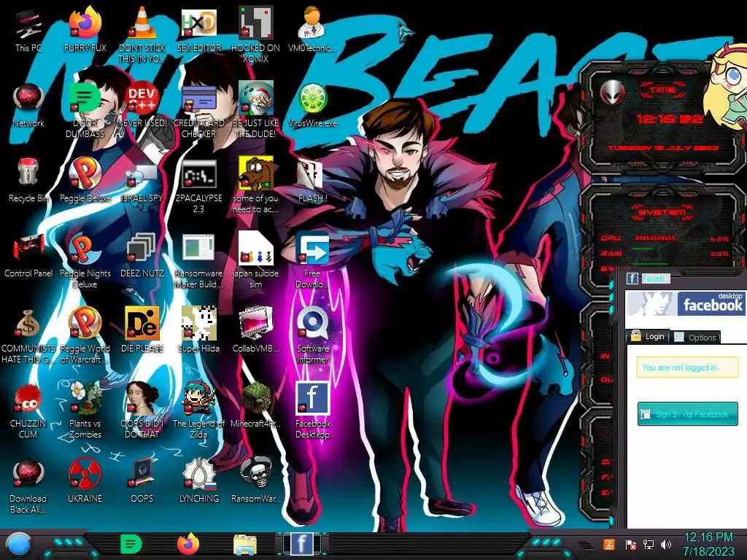This screenshot has width=747, height=560.
Task: Click the 'You are not logged in.' notice
Action: coord(687,367)
